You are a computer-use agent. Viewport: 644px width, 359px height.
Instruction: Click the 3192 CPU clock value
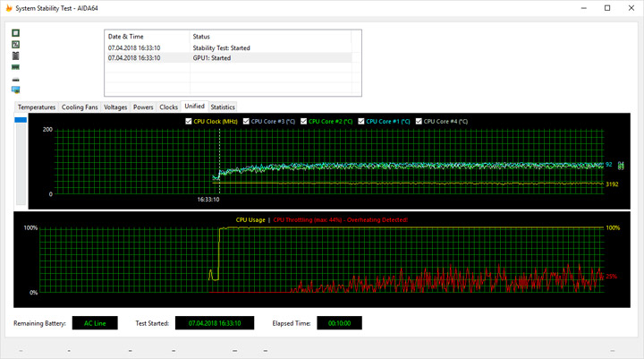612,184
